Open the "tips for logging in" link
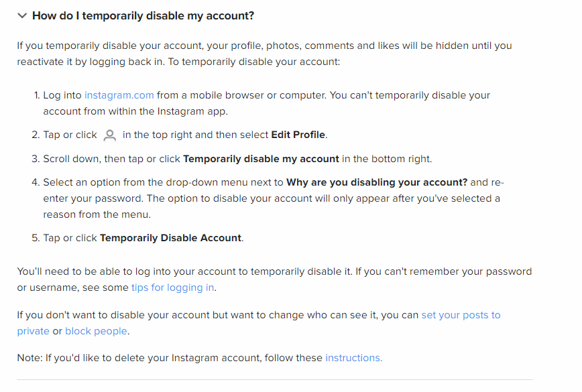Screen dimensions: 582x392 pos(173,287)
